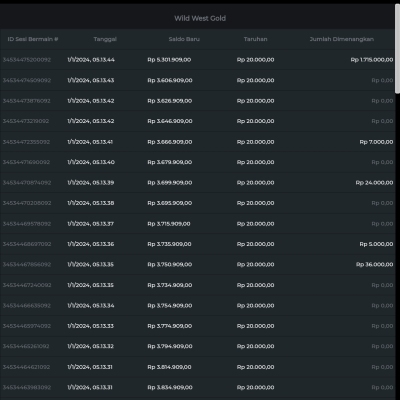Click Rp 0,00 win in the 05.13.43 row
The image size is (400, 400).
[382, 80]
